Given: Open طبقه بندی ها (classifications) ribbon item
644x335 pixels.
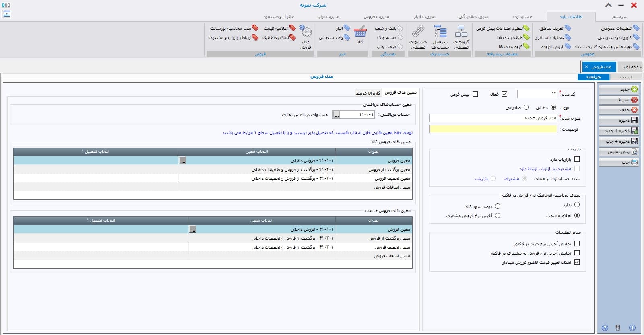Looking at the screenshot, I should click(514, 37).
